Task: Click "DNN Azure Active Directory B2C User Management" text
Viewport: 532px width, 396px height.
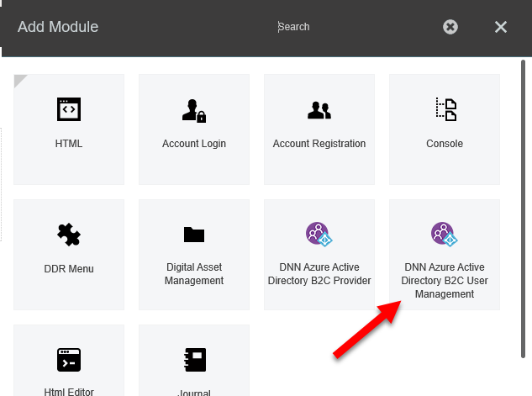Action: pyautogui.click(x=445, y=280)
